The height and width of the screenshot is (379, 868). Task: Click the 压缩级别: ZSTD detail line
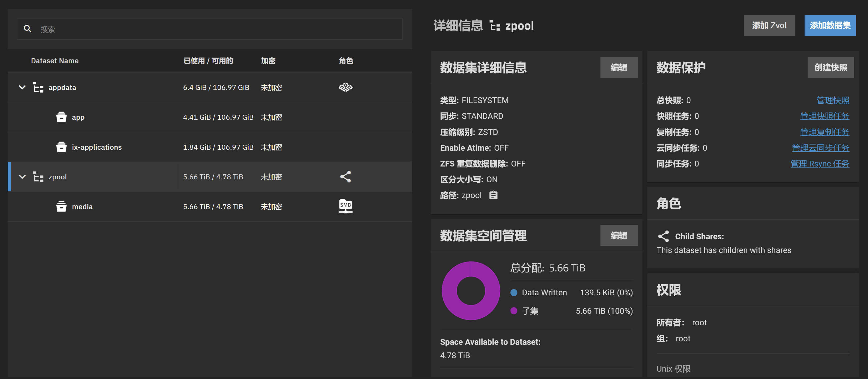[x=469, y=132]
